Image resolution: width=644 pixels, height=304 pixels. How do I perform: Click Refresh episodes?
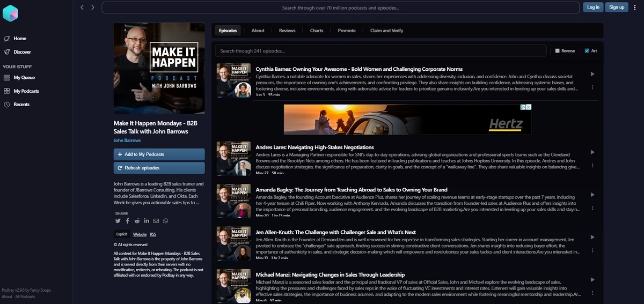tap(159, 168)
